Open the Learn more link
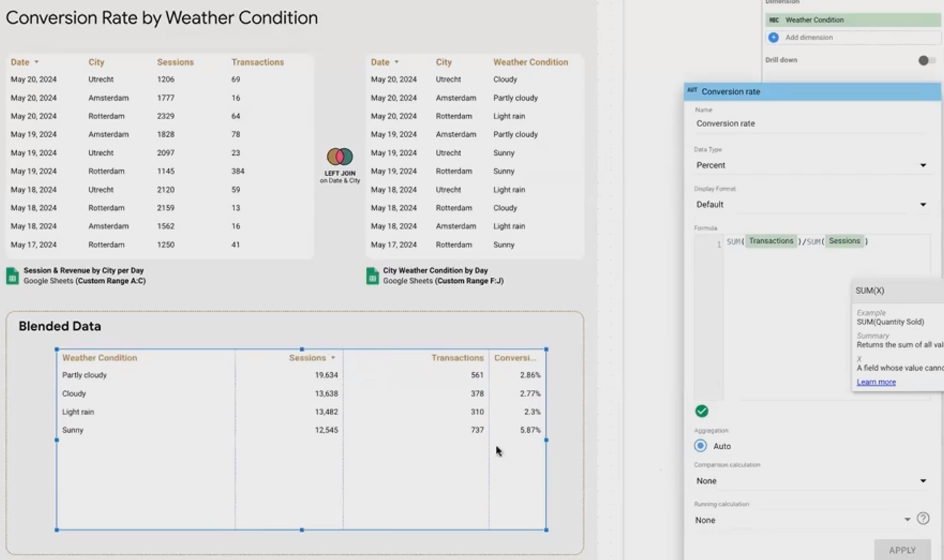This screenshot has height=560, width=944. point(876,382)
